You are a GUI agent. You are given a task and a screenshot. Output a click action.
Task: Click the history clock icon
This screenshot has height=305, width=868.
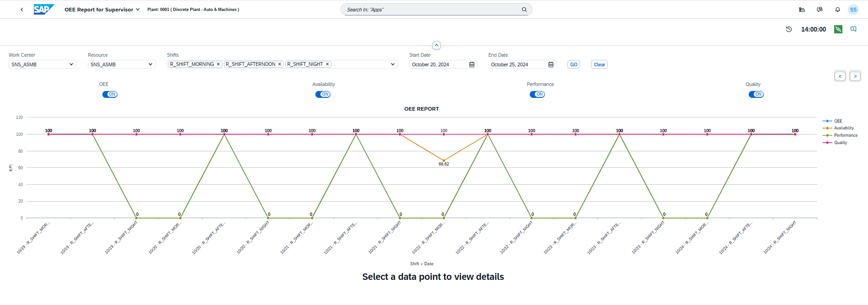click(x=788, y=29)
